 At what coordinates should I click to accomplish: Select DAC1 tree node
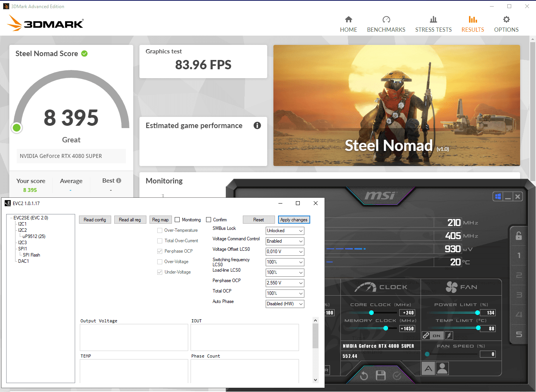click(x=24, y=261)
